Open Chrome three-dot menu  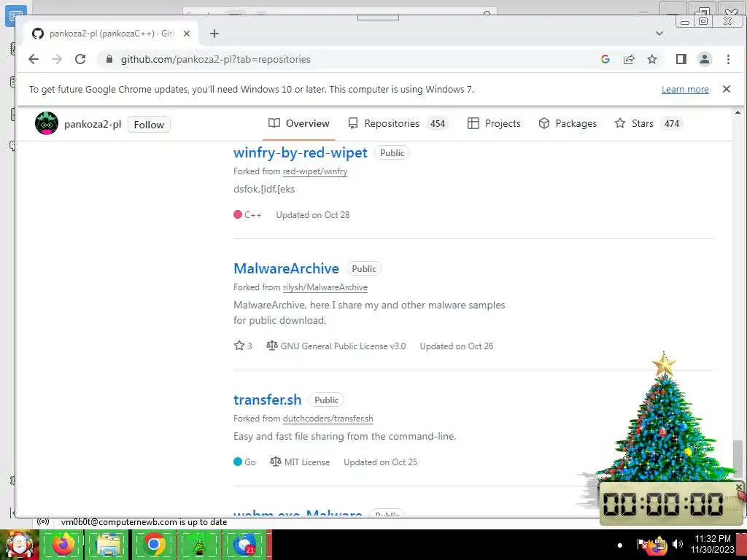click(x=728, y=59)
